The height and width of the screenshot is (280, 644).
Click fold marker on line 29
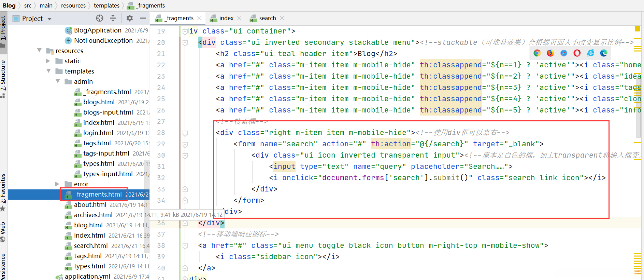185,144
